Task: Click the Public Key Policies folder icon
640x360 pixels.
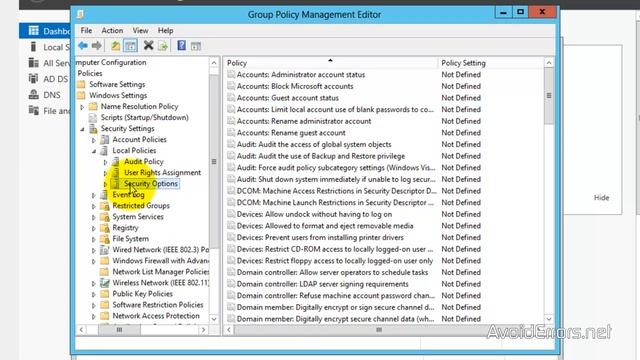Action: coord(105,294)
